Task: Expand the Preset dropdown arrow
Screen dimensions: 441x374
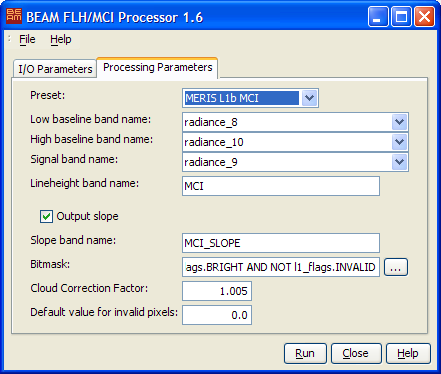Action: point(309,98)
